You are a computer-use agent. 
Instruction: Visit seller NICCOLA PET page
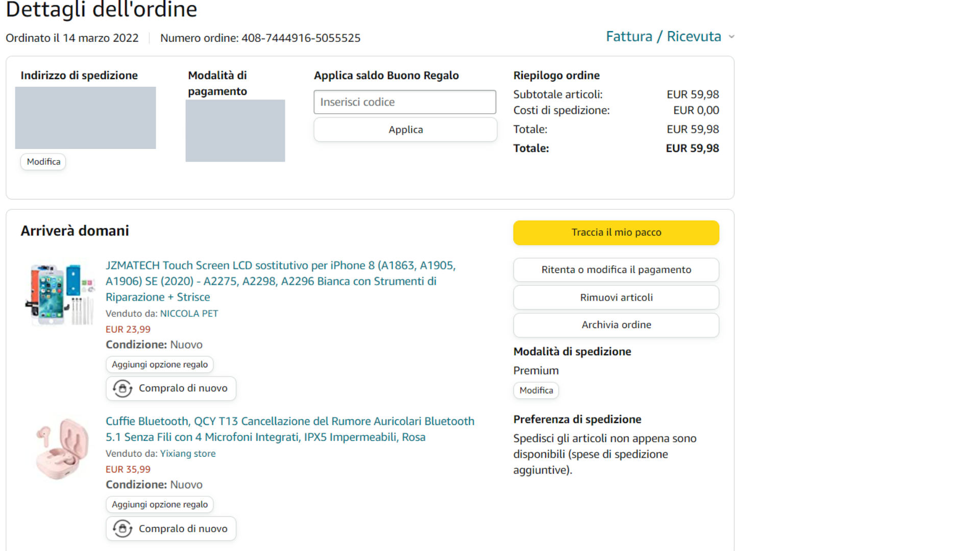coord(189,314)
